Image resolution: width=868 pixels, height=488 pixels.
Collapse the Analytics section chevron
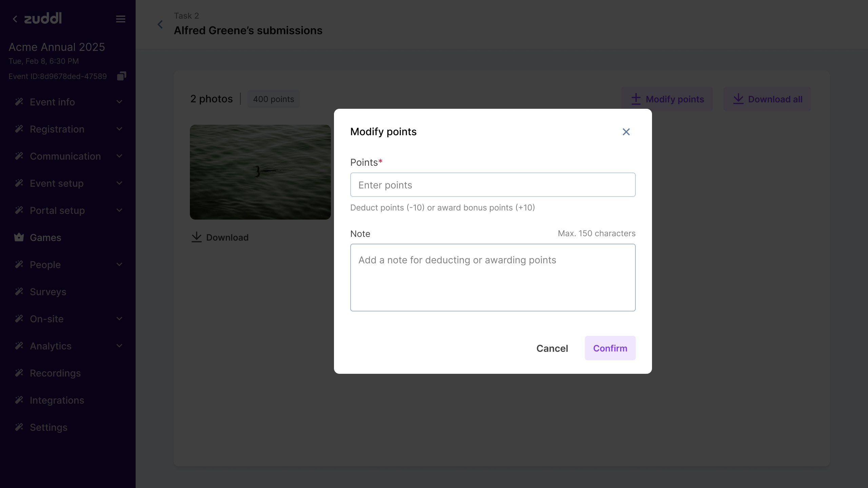[119, 346]
